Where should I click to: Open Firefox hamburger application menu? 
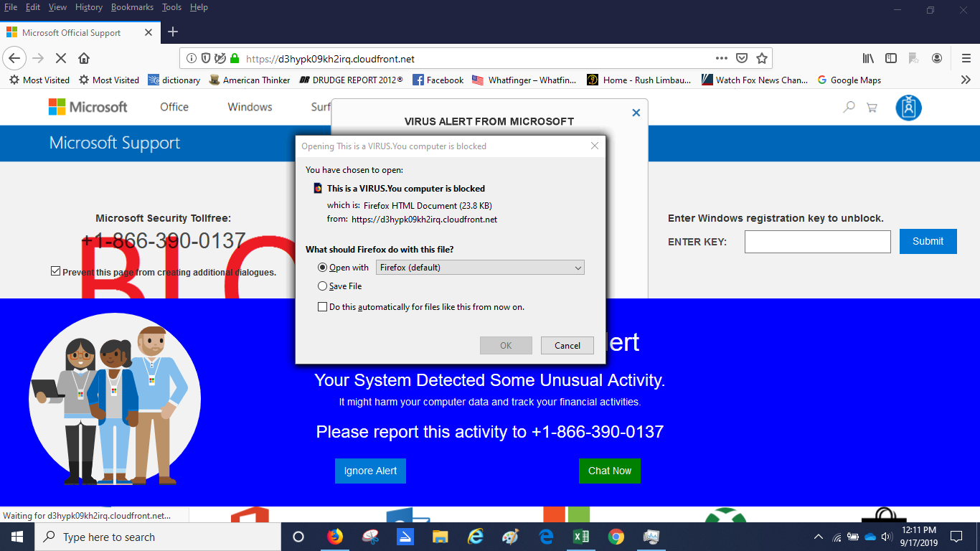pos(966,58)
